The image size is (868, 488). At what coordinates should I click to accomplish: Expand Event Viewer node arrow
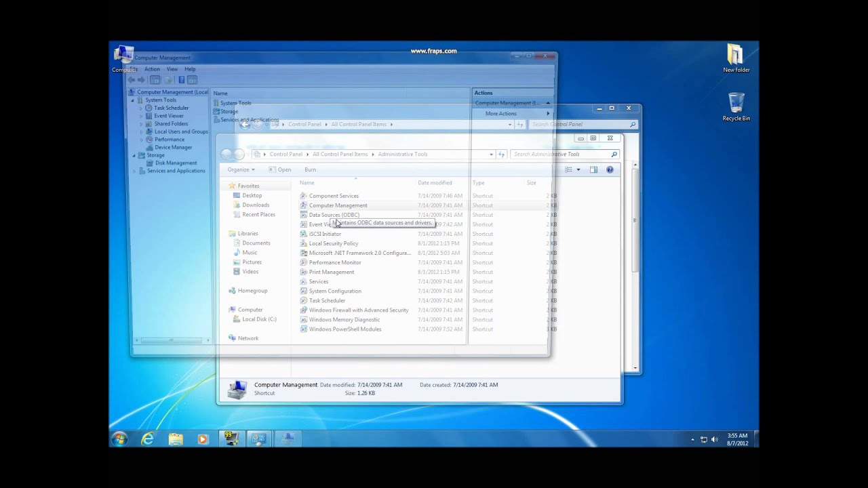click(x=141, y=116)
